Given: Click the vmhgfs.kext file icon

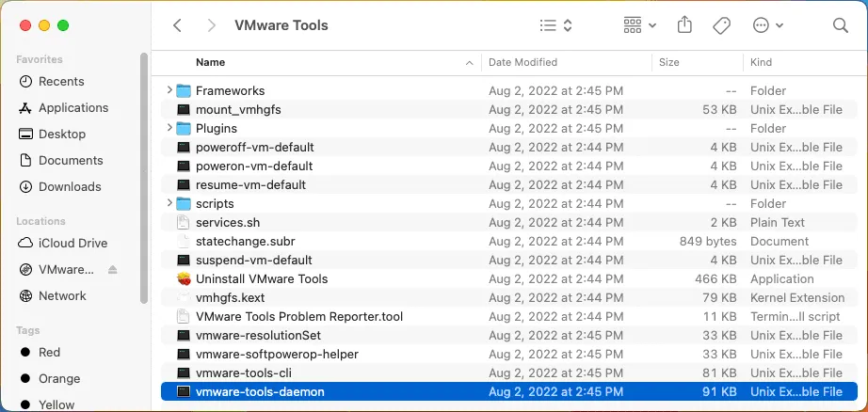Looking at the screenshot, I should pyautogui.click(x=184, y=298).
